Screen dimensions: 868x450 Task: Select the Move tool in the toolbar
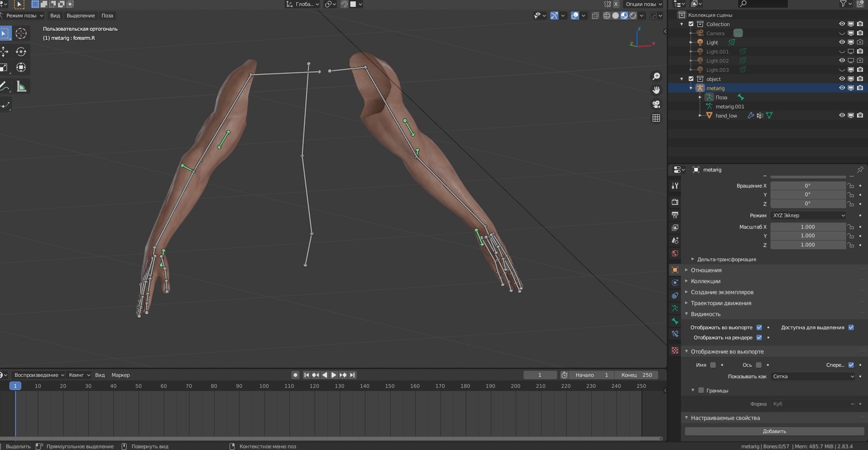click(x=5, y=51)
